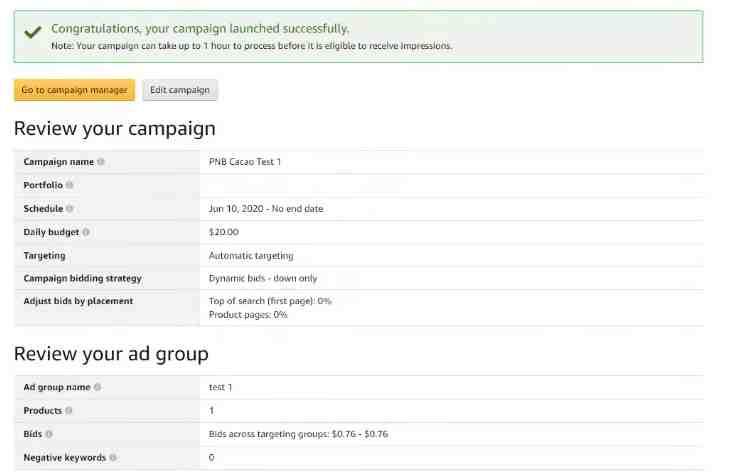Image resolution: width=739 pixels, height=472 pixels.
Task: Click the Top of search (first page): 0% line
Action: tap(270, 301)
